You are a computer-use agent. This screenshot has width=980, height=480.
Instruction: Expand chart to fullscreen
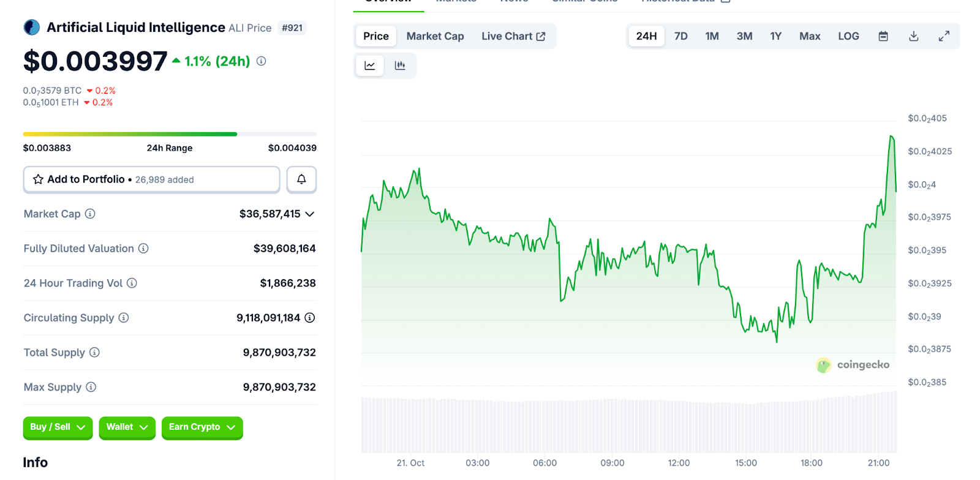(944, 36)
